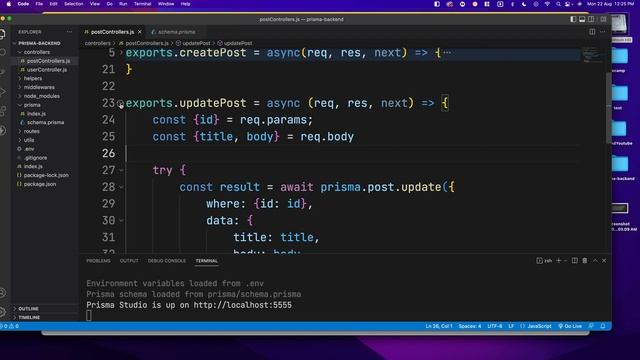Open the Extensions view in activity bar

pyautogui.click(x=3, y=111)
